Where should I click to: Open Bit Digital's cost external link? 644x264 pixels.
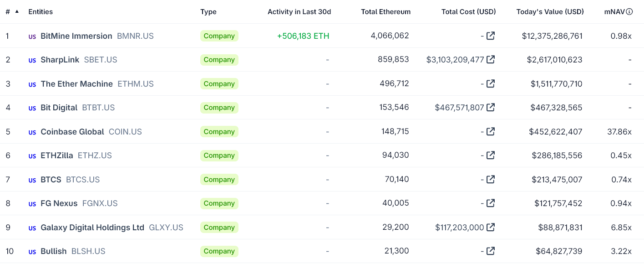click(491, 108)
